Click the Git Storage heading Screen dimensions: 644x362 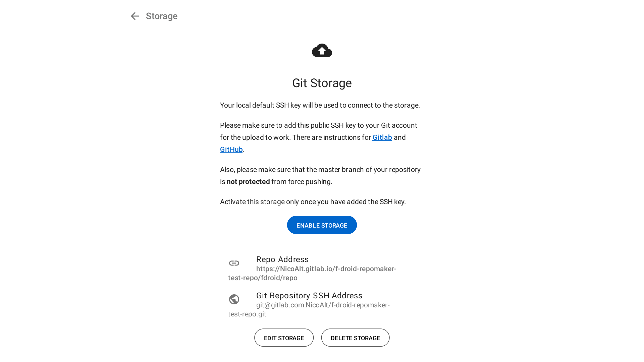pos(322,83)
